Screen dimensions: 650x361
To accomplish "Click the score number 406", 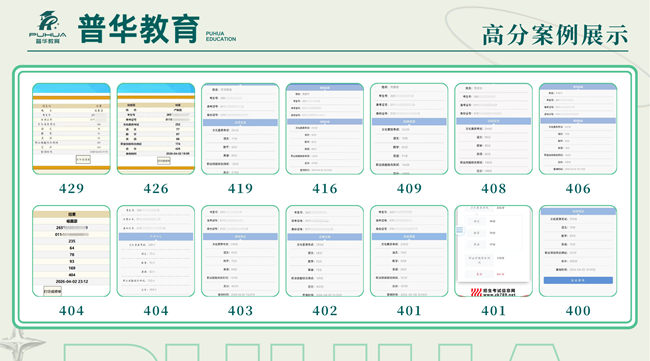I will [578, 189].
